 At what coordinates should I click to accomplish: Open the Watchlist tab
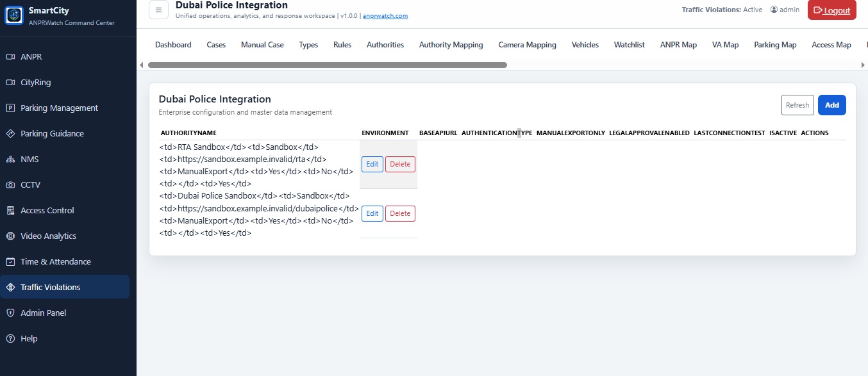click(x=630, y=45)
